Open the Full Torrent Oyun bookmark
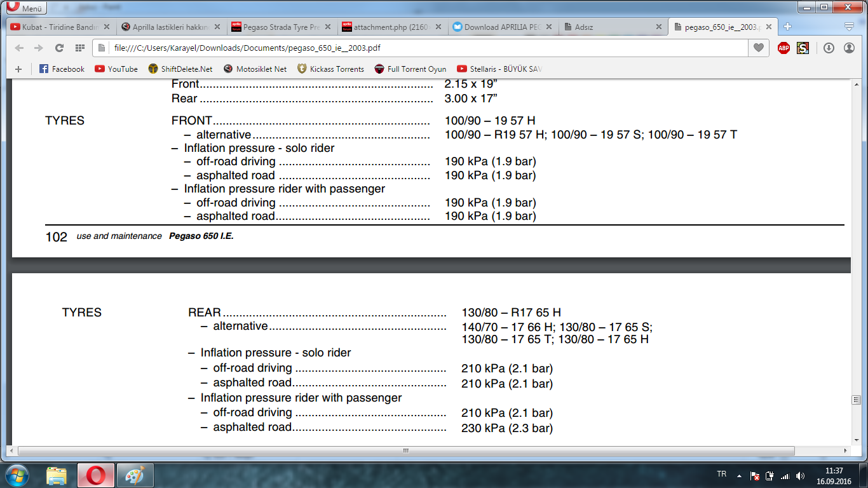Image resolution: width=868 pixels, height=488 pixels. click(410, 69)
